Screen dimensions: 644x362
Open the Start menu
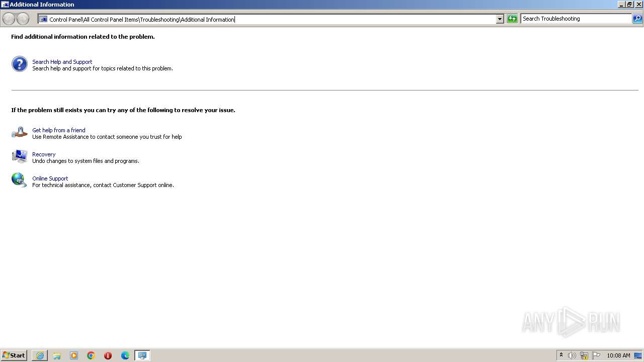tap(14, 355)
